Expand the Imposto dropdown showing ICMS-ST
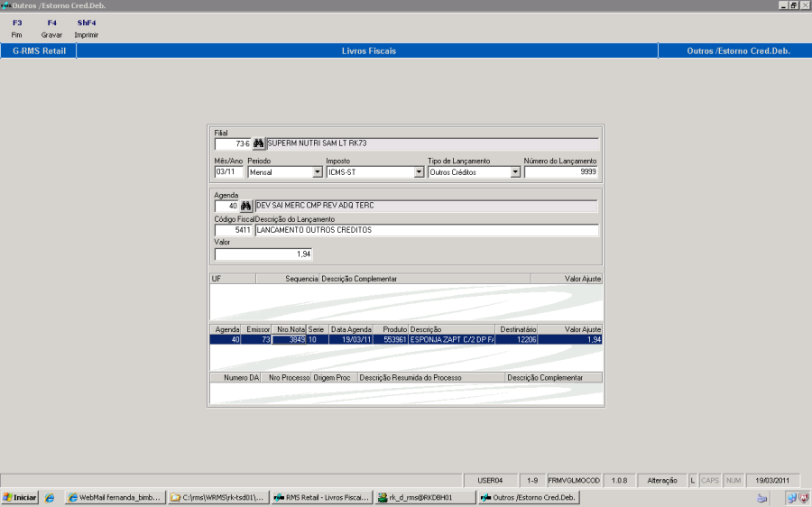 tap(420, 172)
